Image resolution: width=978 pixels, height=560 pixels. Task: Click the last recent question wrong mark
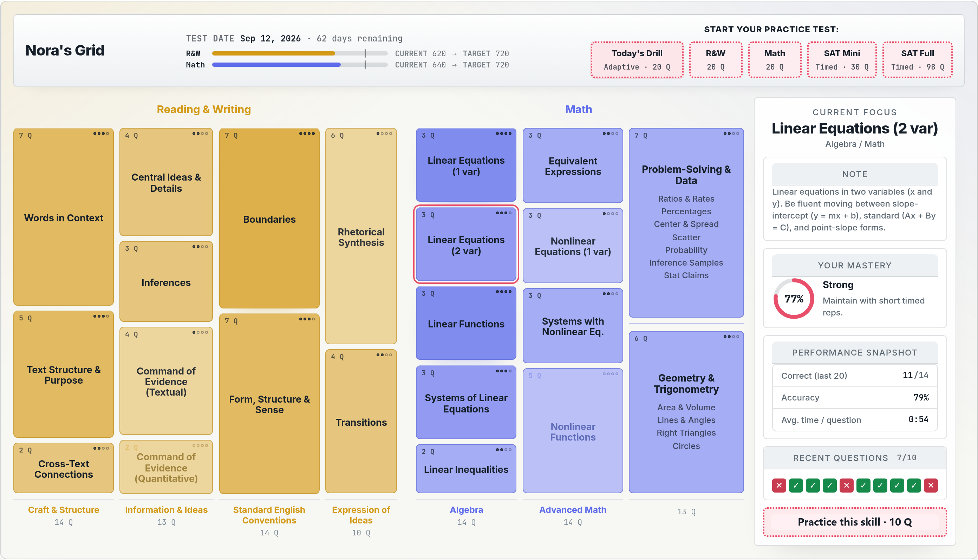pyautogui.click(x=931, y=486)
